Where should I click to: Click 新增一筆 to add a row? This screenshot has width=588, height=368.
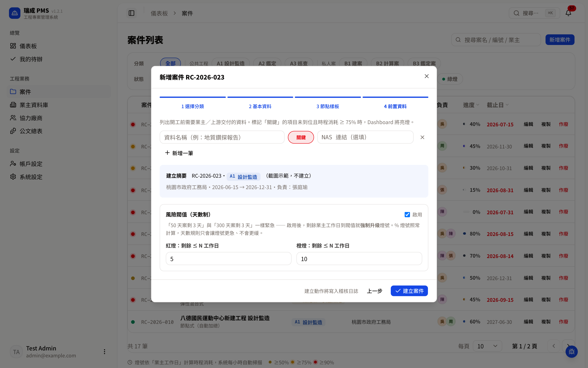(179, 153)
